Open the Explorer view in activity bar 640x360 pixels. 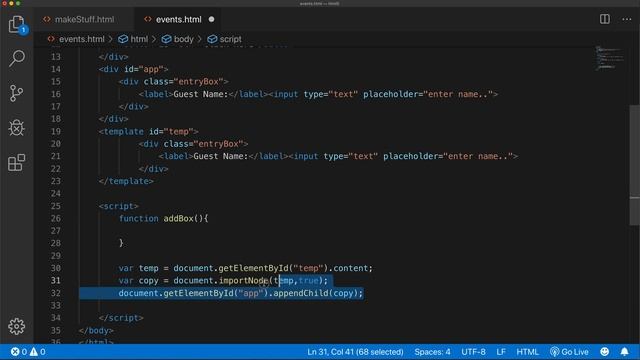click(16, 24)
